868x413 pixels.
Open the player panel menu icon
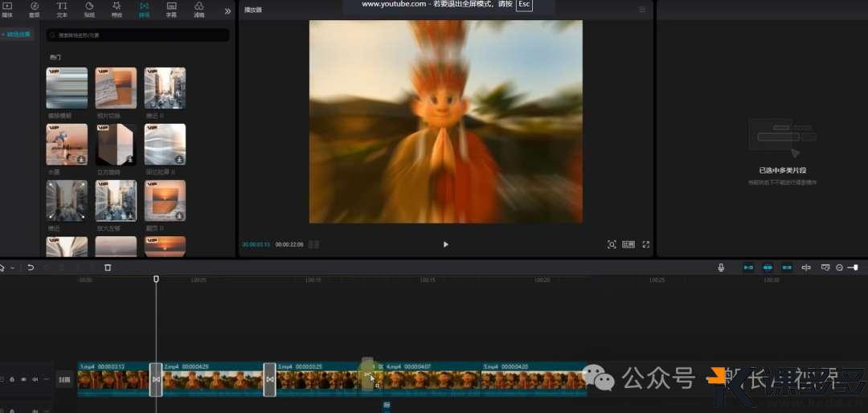pos(642,10)
